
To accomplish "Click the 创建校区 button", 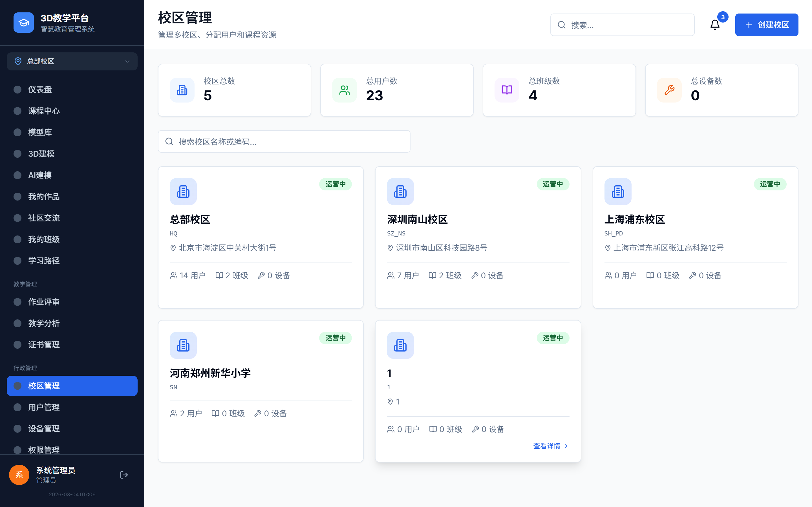I will 767,25.
